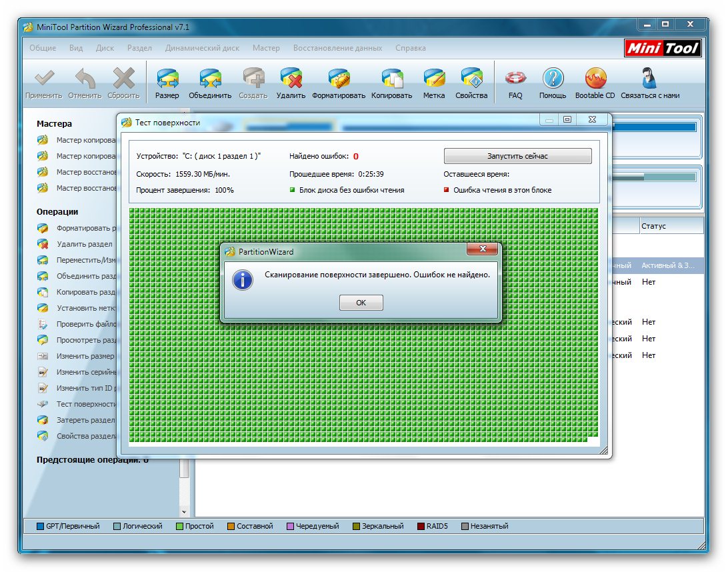Click the sidebar scrollbar down arrow
The image size is (728, 572).
(x=185, y=511)
